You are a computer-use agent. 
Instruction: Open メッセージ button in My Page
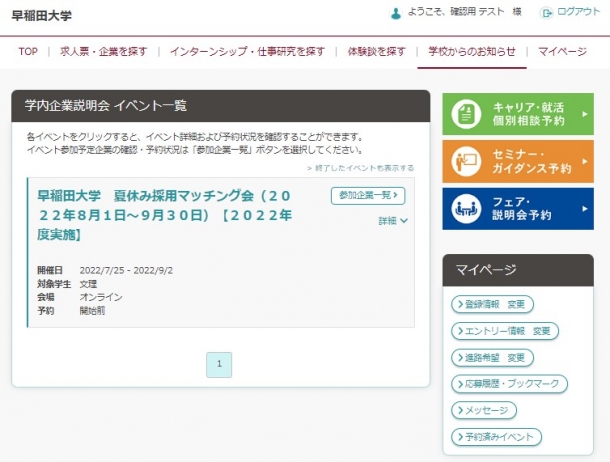click(x=484, y=410)
